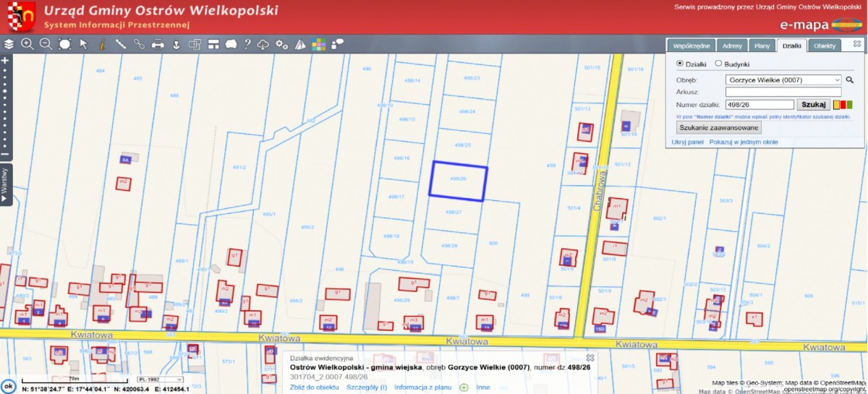This screenshot has width=868, height=394.
Task: Select the orange info tool
Action: [x=102, y=44]
